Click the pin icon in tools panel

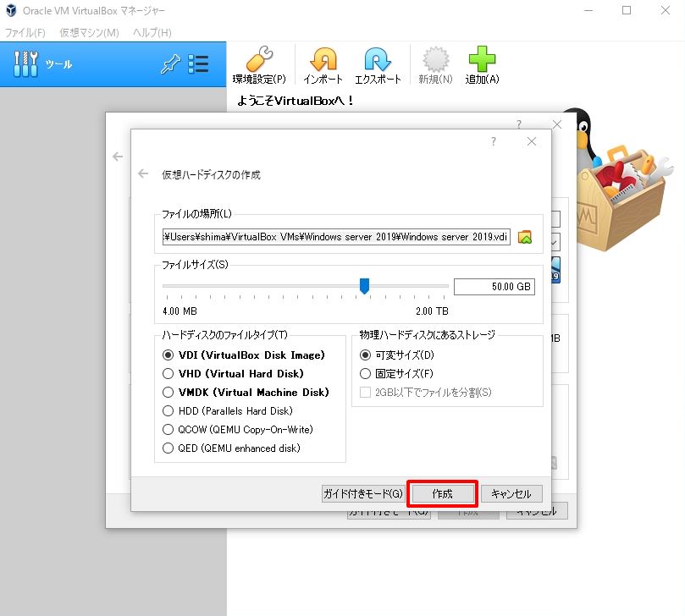tap(170, 64)
